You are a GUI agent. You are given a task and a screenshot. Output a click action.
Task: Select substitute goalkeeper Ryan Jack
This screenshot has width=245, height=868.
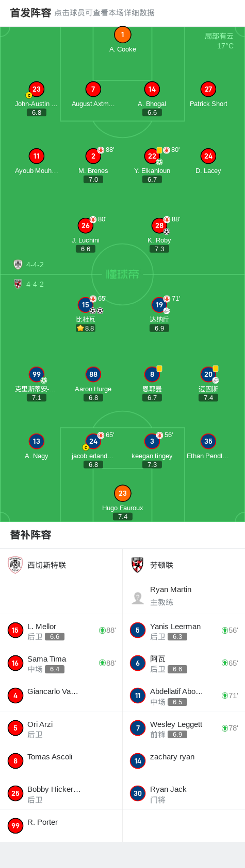click(184, 794)
